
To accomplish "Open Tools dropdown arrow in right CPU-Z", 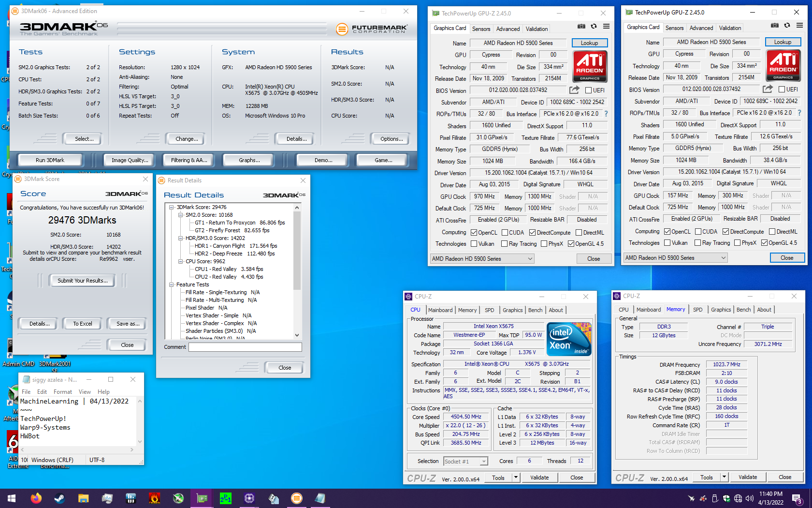I will [724, 477].
